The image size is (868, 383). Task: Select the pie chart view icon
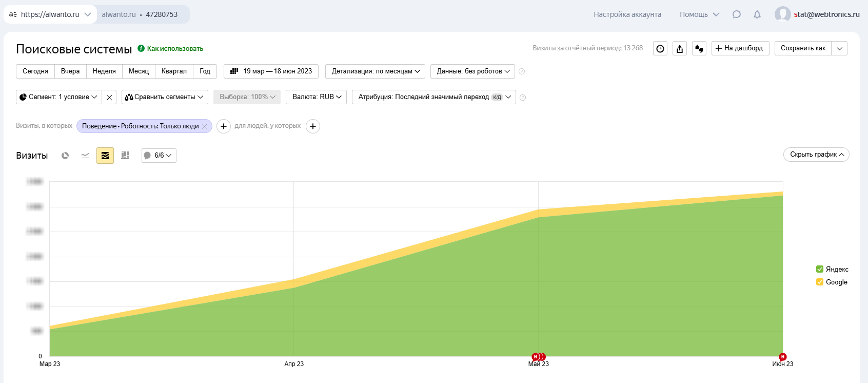click(x=65, y=156)
